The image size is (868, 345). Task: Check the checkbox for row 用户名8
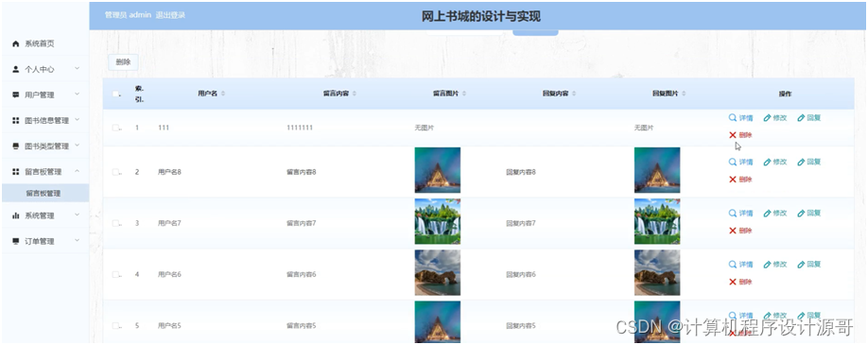point(115,172)
